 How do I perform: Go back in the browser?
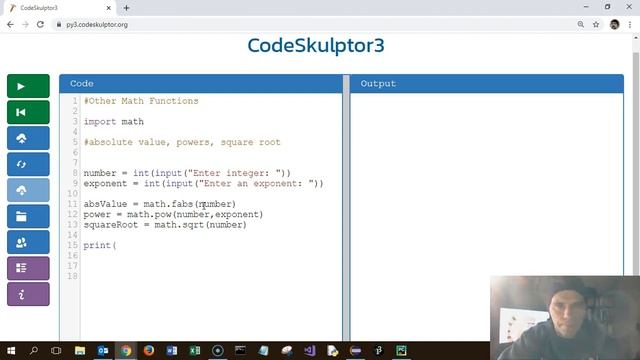(x=10, y=24)
